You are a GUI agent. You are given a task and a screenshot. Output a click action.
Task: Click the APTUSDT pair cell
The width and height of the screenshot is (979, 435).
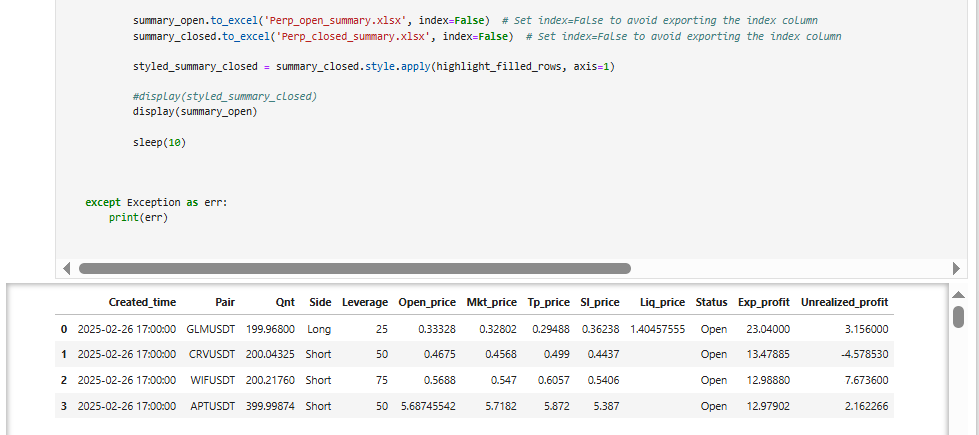point(213,406)
